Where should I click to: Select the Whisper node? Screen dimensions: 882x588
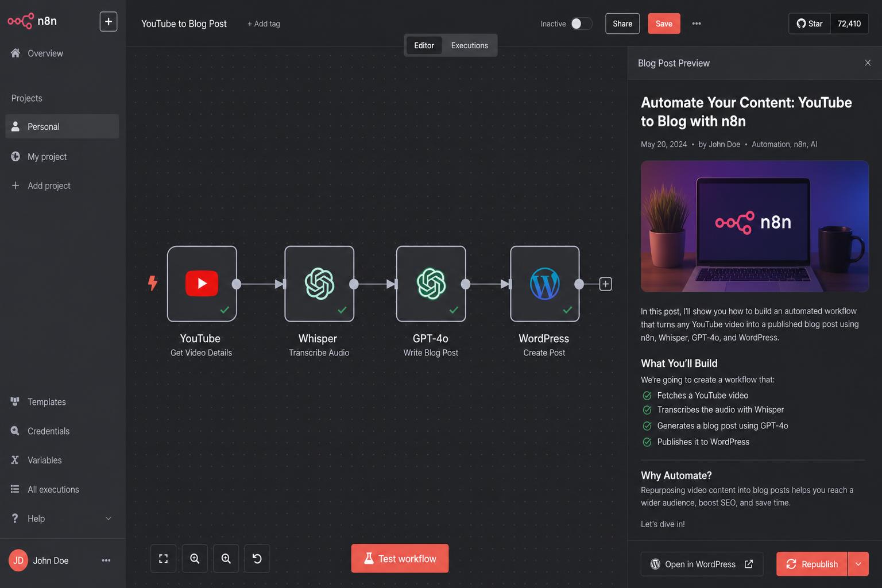coord(319,284)
